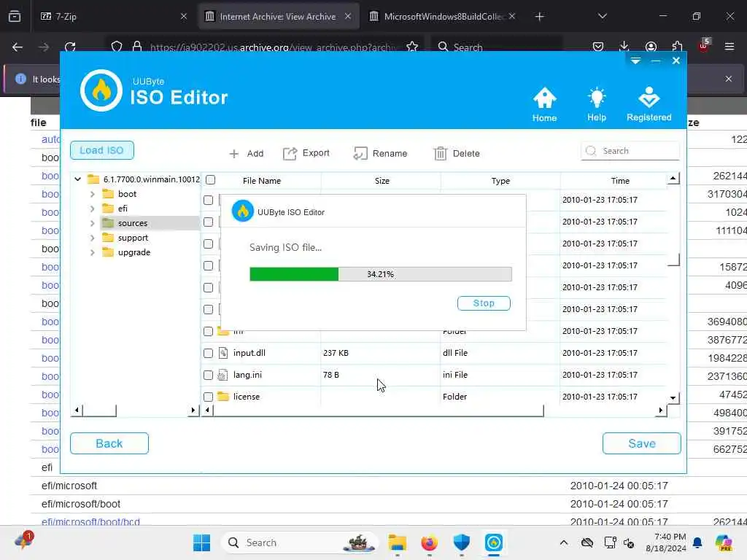747x560 pixels.
Task: Open Firefox downloads panel
Action: (624, 47)
